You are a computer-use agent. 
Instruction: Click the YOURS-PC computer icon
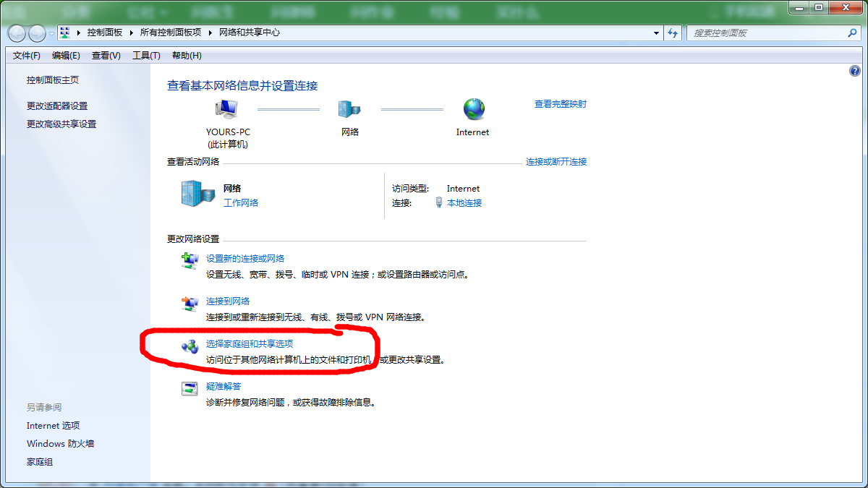tap(226, 109)
